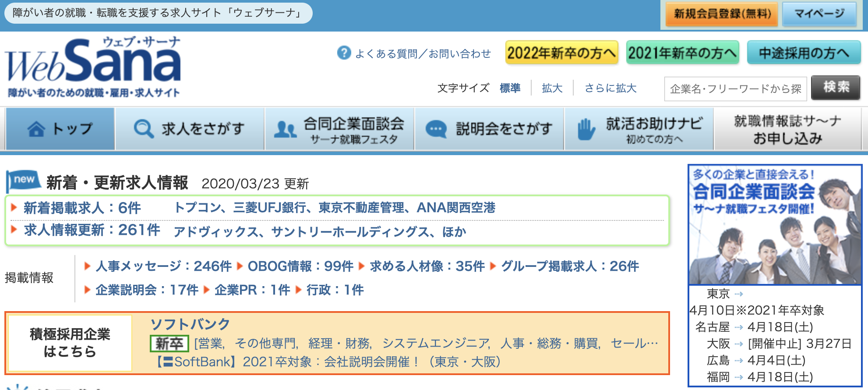Screen dimensions: 868x390
Task: Click the 中途採用の方へ button
Action: tap(804, 53)
